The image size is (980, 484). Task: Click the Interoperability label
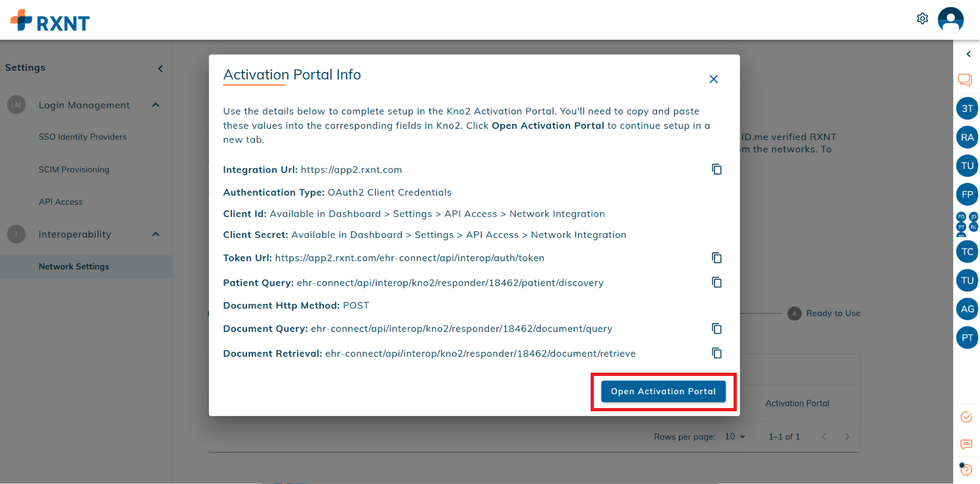pyautogui.click(x=75, y=234)
